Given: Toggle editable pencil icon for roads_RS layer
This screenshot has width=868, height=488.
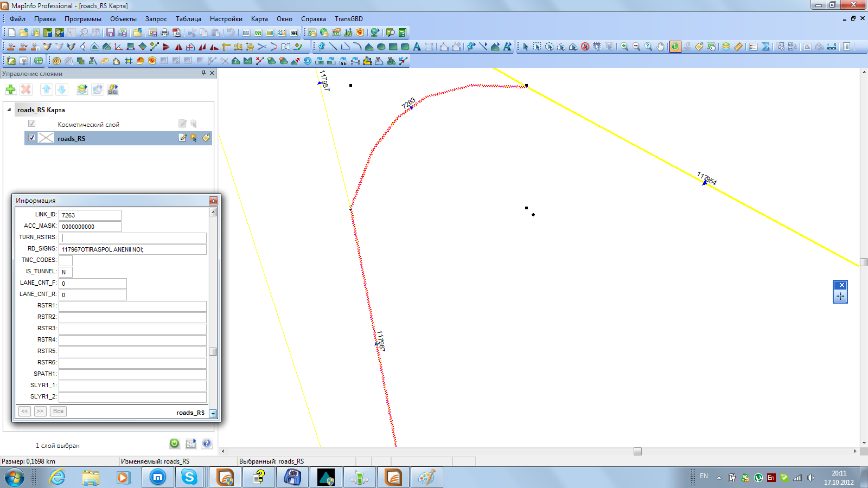Looking at the screenshot, I should [183, 138].
